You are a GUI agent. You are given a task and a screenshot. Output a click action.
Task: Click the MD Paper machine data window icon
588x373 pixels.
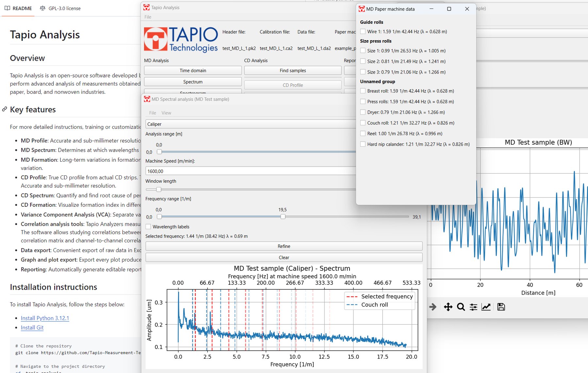(362, 9)
